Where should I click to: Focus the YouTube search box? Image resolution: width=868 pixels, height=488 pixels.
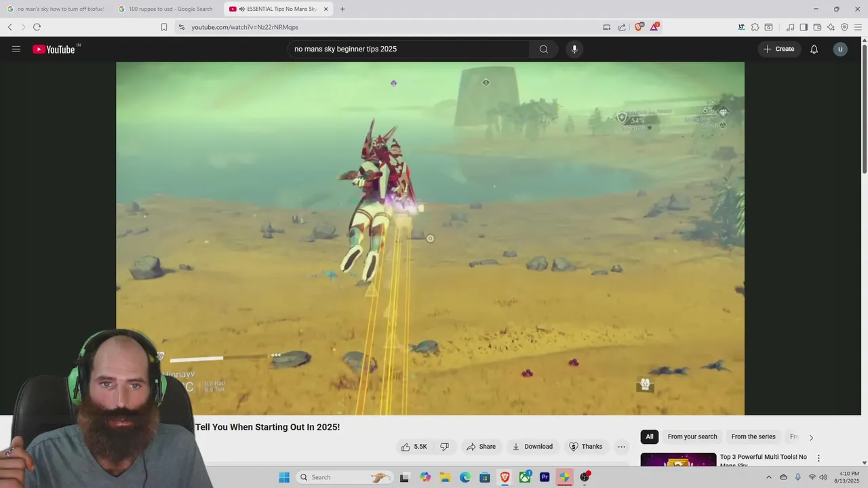click(408, 49)
